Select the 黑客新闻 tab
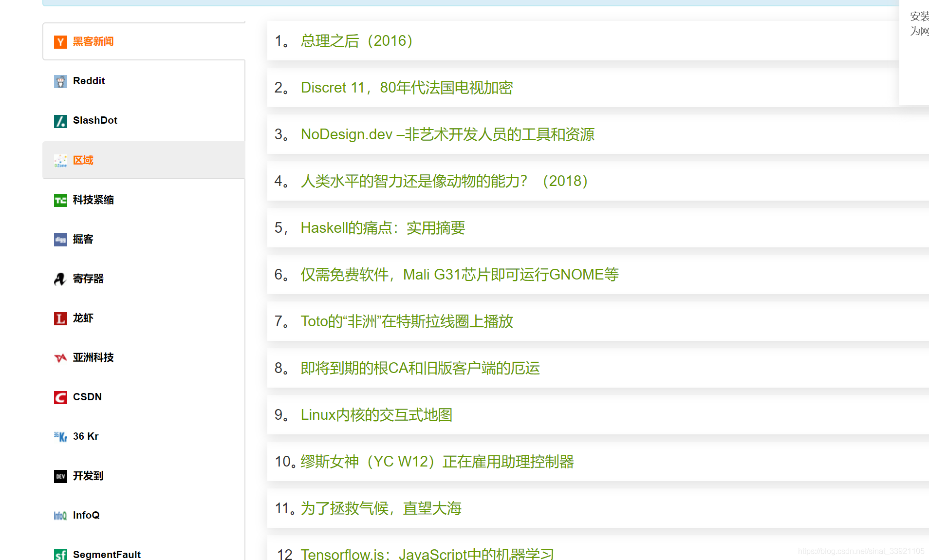The height and width of the screenshot is (560, 929). click(144, 41)
